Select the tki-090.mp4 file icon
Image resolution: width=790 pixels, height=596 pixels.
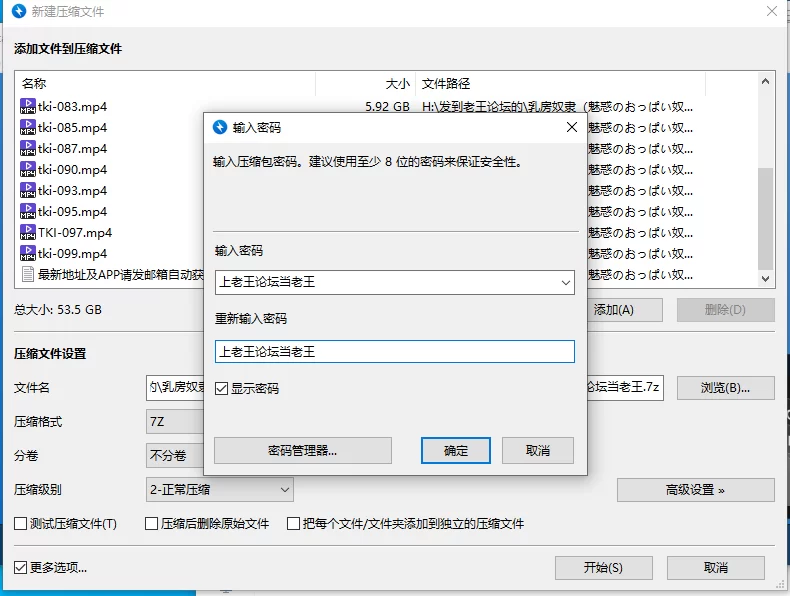(x=28, y=170)
